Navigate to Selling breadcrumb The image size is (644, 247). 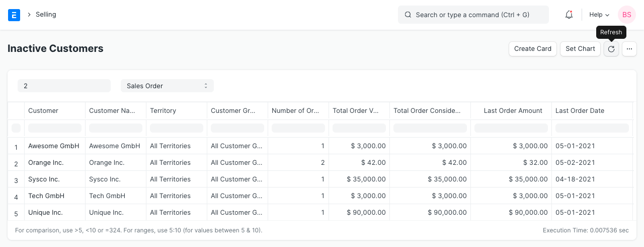(46, 15)
